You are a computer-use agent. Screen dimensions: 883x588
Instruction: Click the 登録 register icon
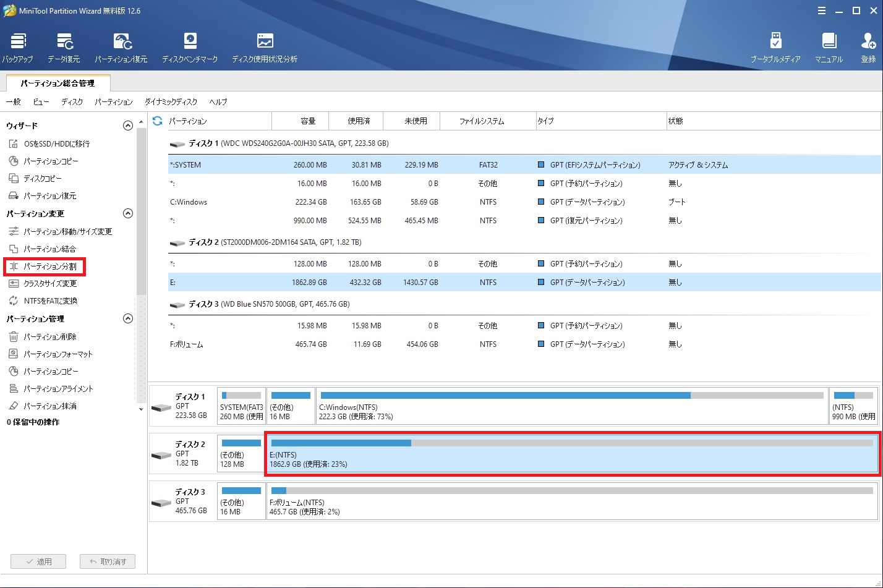coord(868,48)
